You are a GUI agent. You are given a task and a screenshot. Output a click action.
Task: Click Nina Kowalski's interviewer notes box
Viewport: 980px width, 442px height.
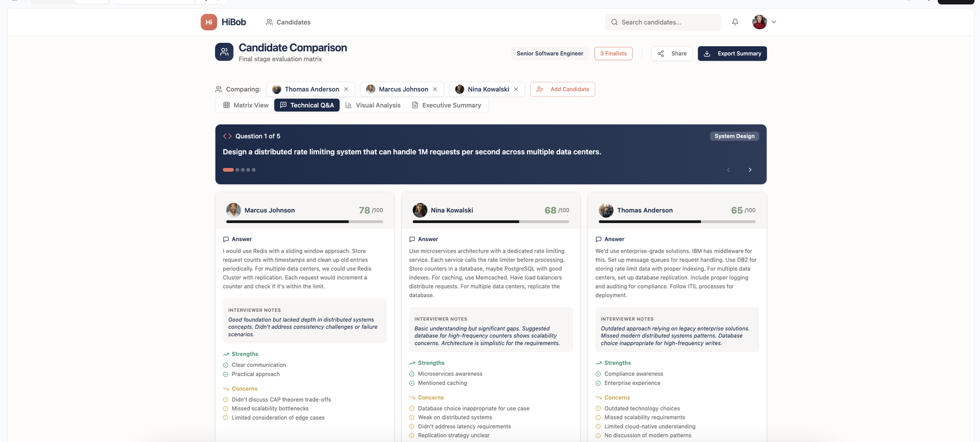pyautogui.click(x=491, y=330)
